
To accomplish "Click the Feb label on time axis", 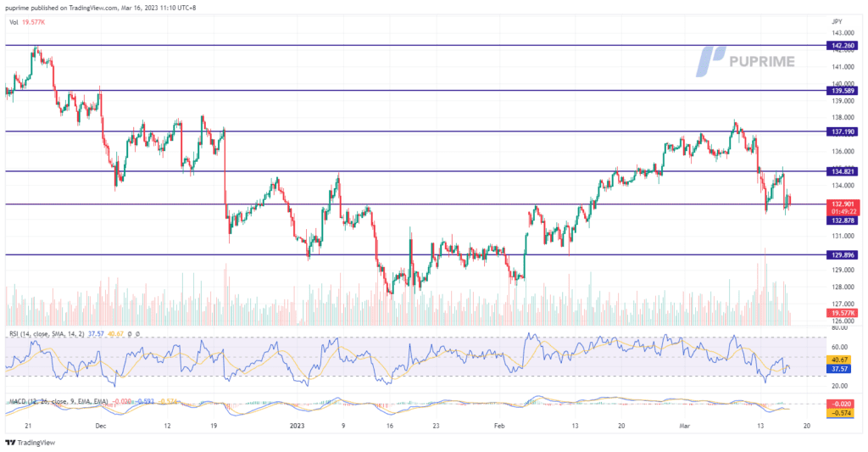I will click(499, 426).
